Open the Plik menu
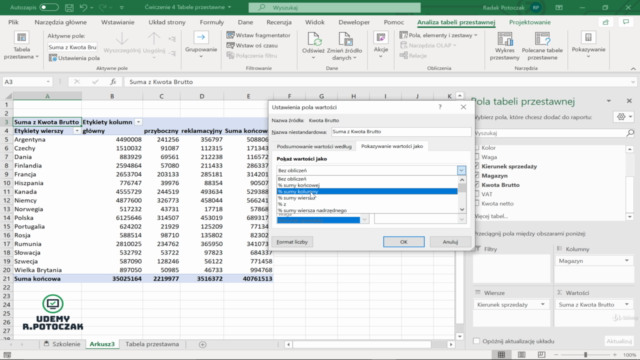Viewport: 640px width, 360px height. 13,22
